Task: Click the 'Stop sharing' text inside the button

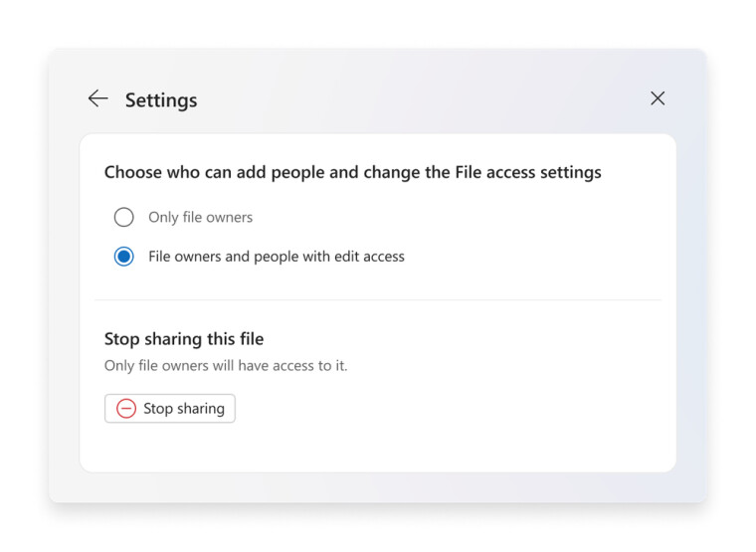Action: [184, 409]
